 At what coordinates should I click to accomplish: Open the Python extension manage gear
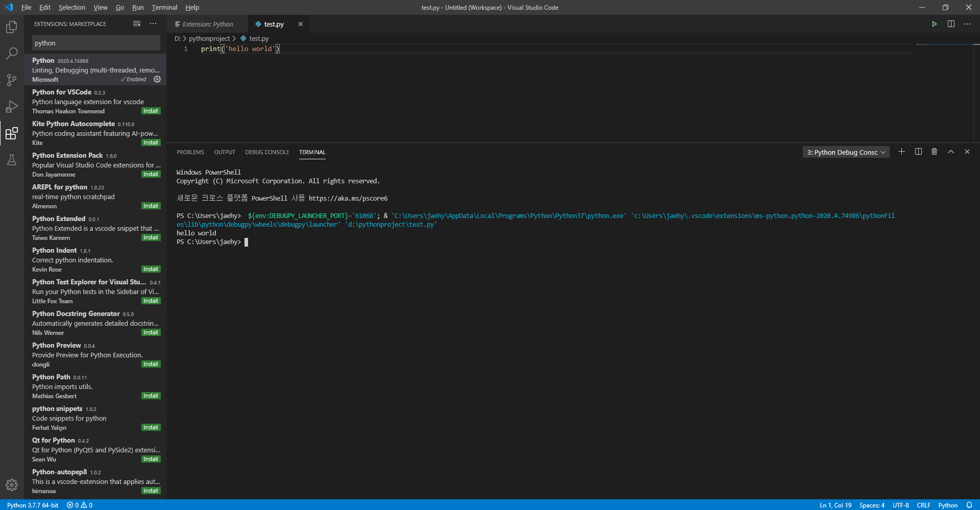[x=157, y=79]
